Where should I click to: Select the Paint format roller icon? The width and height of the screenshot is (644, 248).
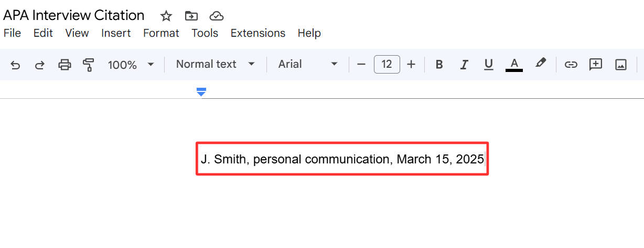[x=88, y=65]
